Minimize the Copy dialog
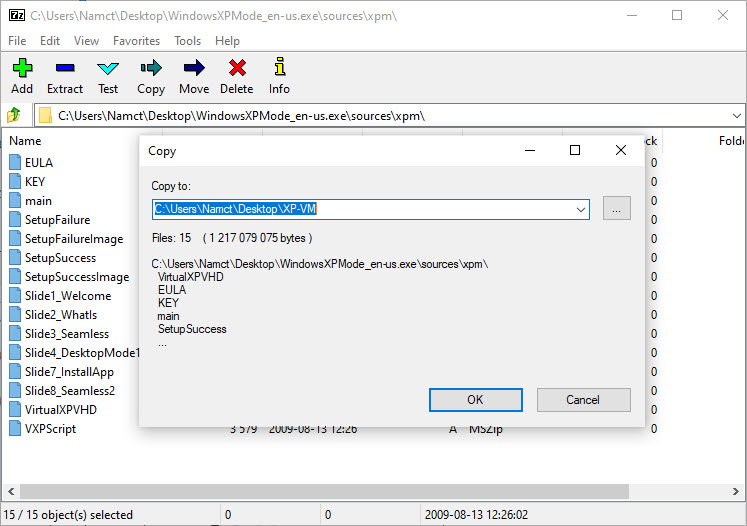The width and height of the screenshot is (747, 526). [x=530, y=151]
